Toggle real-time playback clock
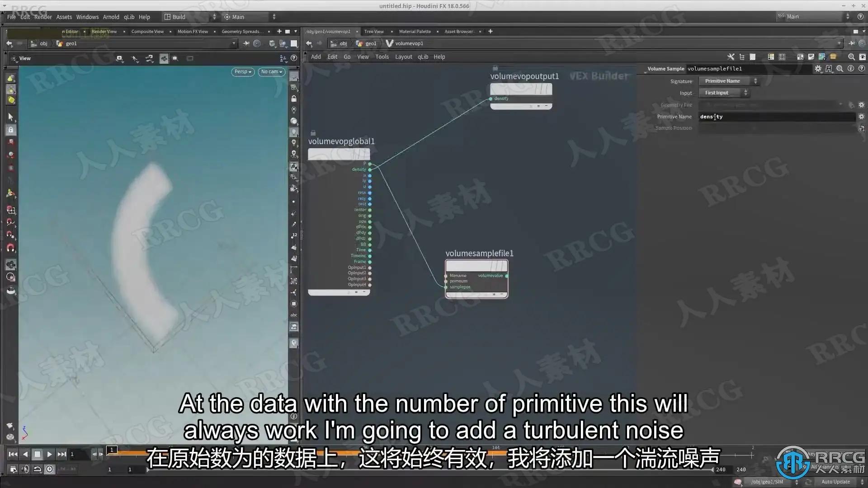The image size is (868, 488). point(50,469)
